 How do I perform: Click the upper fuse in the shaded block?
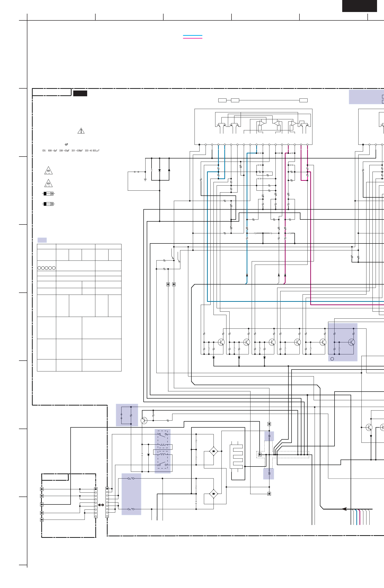(x=131, y=478)
